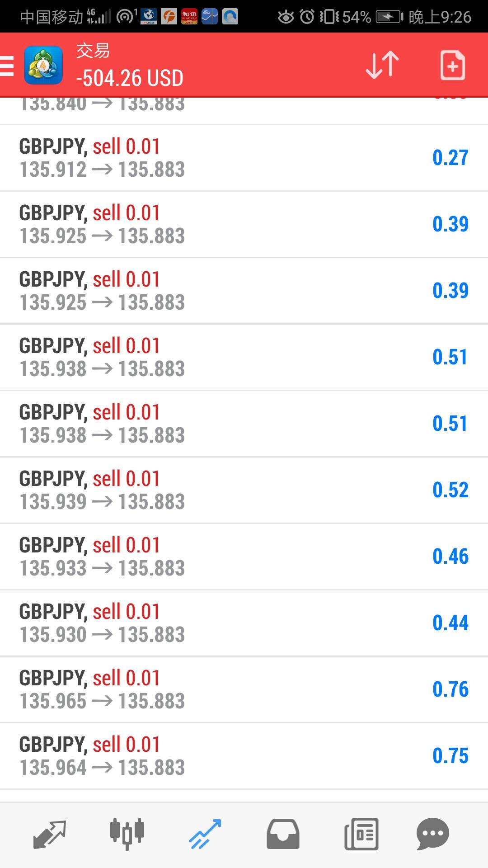Tap the 交易 page title
Screen dimensions: 488x868
pyautogui.click(x=93, y=51)
